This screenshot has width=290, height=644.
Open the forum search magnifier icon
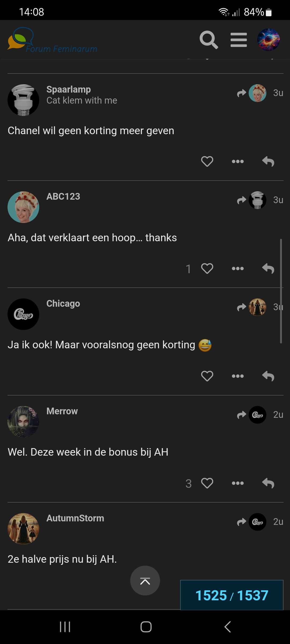(209, 40)
